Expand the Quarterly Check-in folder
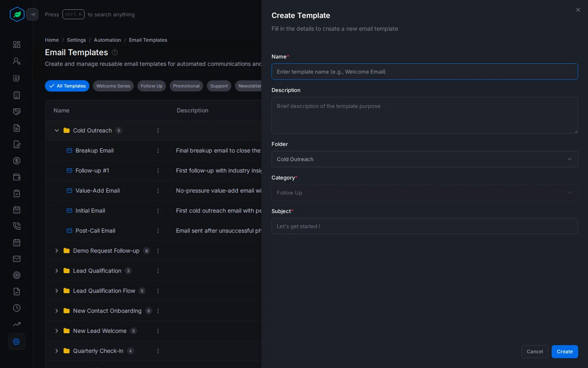The image size is (588, 368). coord(57,351)
